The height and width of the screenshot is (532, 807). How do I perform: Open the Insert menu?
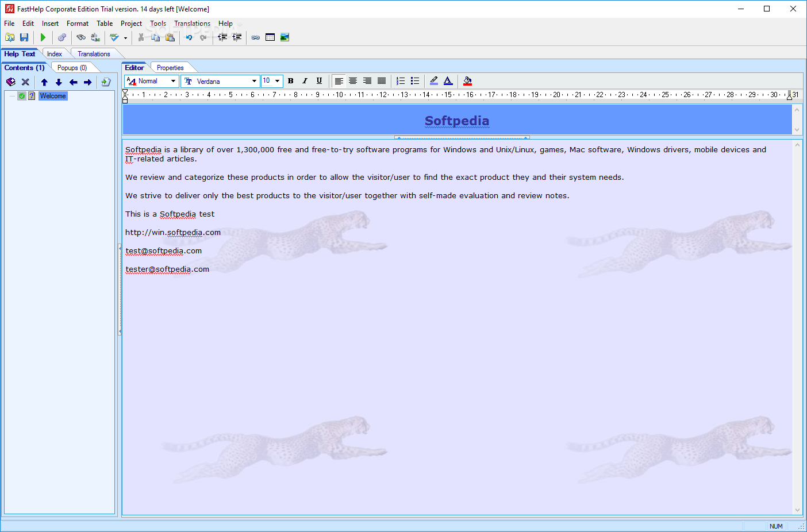point(50,24)
